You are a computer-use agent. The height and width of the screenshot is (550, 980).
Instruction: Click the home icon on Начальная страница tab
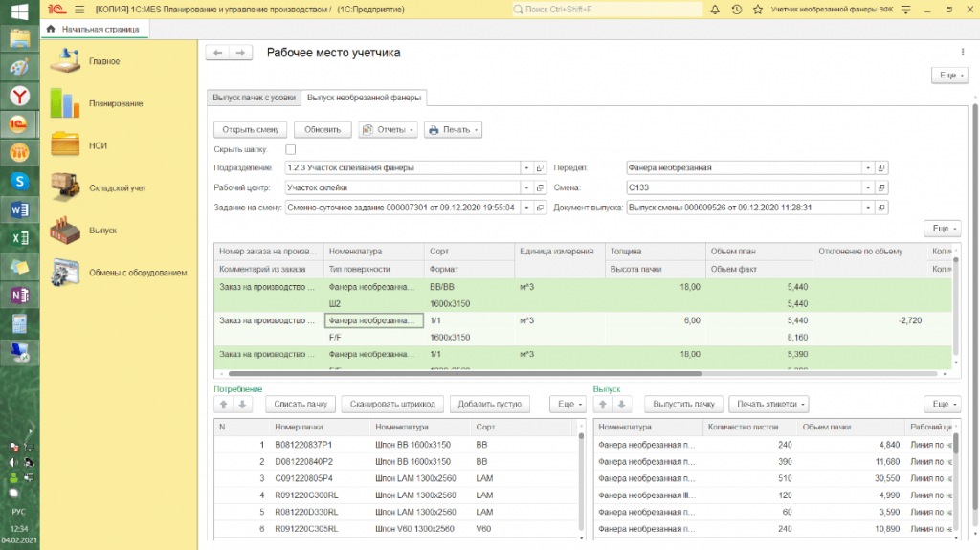coord(51,29)
